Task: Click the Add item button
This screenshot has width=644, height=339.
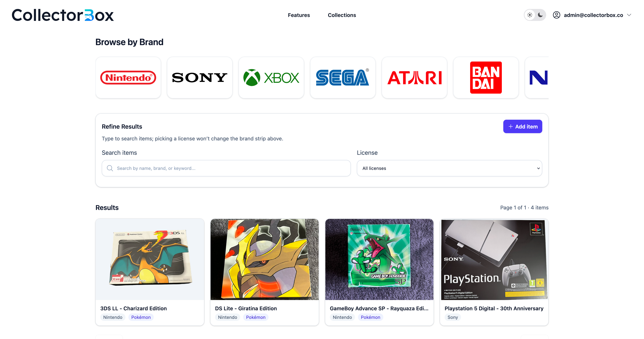Action: 523,127
